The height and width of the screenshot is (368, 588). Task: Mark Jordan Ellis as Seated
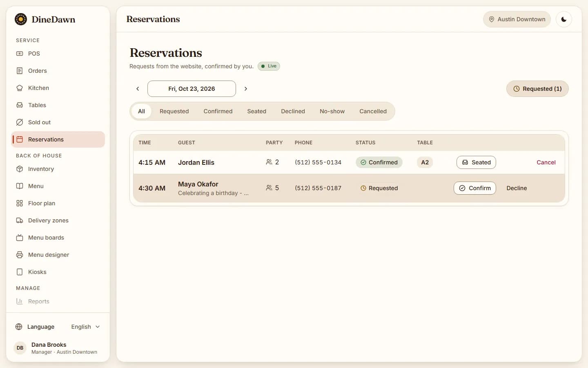(x=476, y=162)
